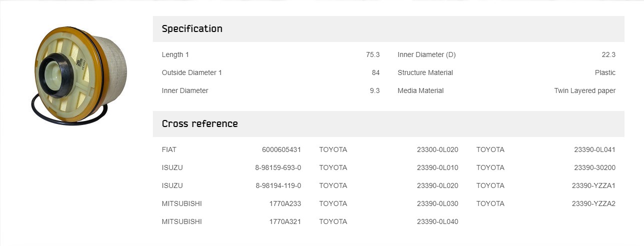Click the Media Material Twin Layered paper value
Screen dimensions: 644x246
pyautogui.click(x=585, y=90)
